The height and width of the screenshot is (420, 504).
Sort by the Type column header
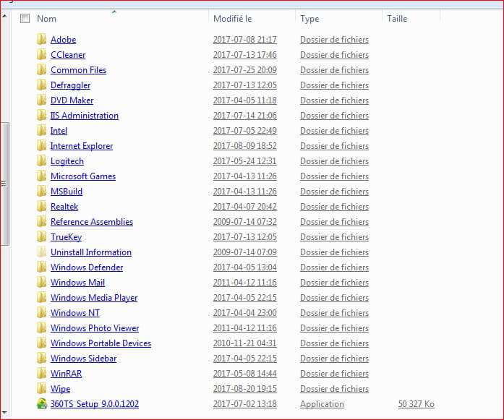309,19
